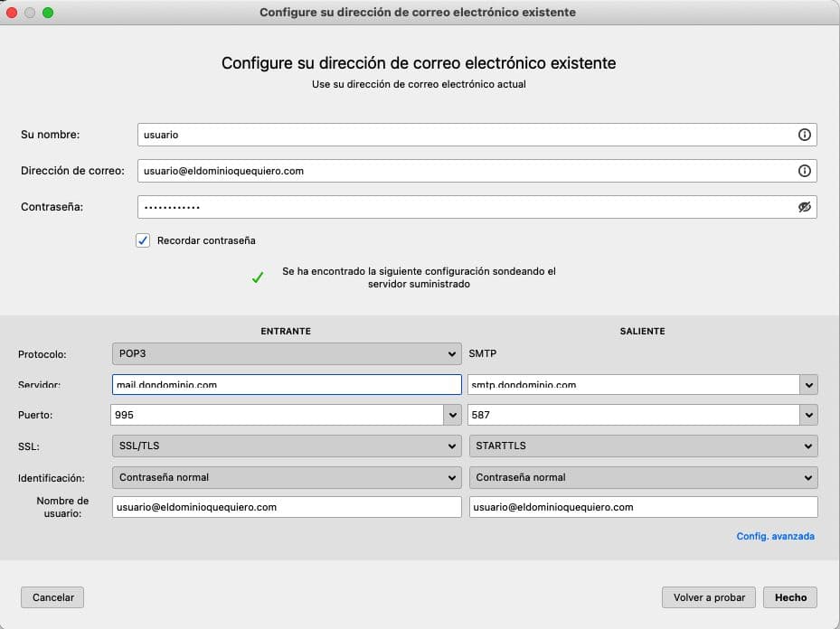Click the info icon beside Dirección de correo
Screen dimensions: 840x629
(806, 170)
